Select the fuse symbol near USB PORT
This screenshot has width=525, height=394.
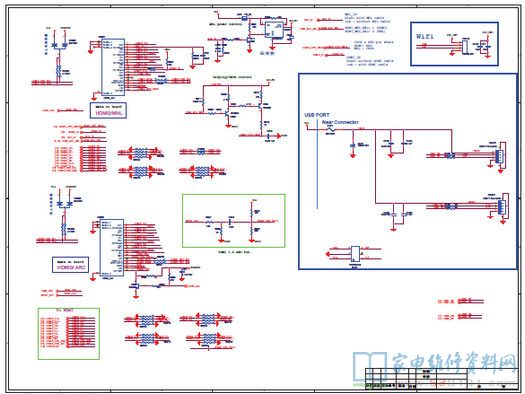(x=330, y=130)
